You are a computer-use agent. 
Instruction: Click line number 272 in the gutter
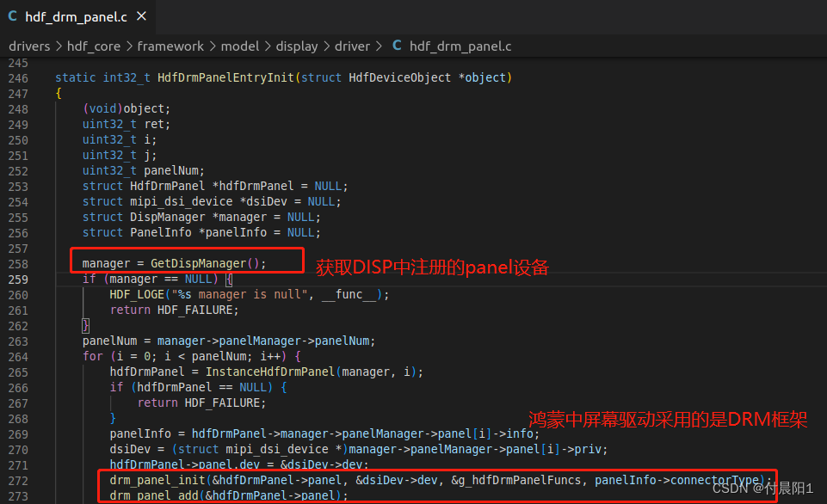pos(18,482)
